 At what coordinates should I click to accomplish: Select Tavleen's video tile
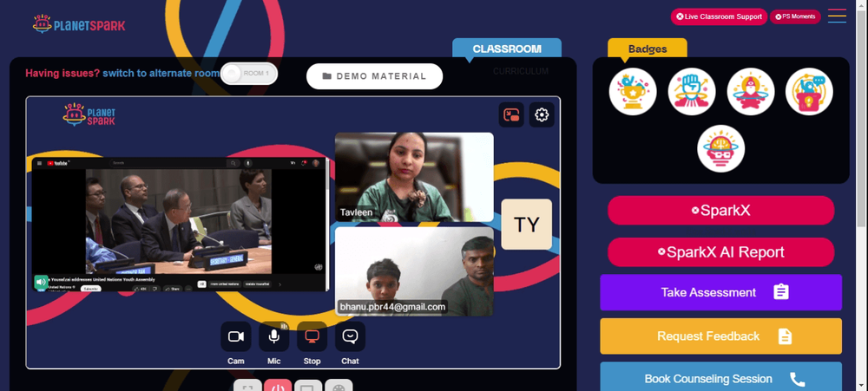[414, 177]
